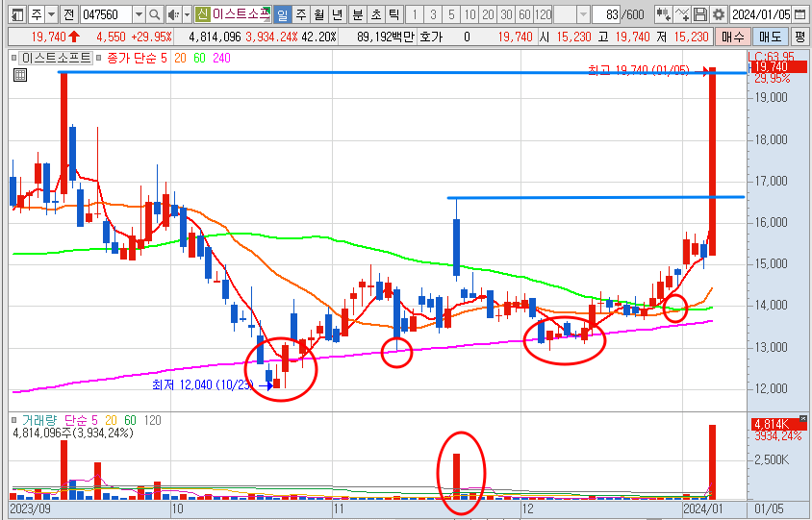Select the 1 interval button
The image size is (812, 520).
click(415, 14)
